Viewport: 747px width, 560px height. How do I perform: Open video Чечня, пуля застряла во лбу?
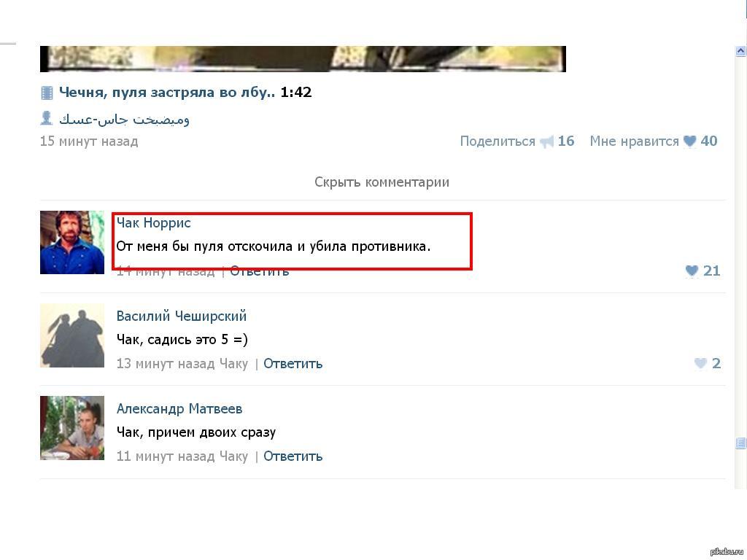click(x=167, y=92)
